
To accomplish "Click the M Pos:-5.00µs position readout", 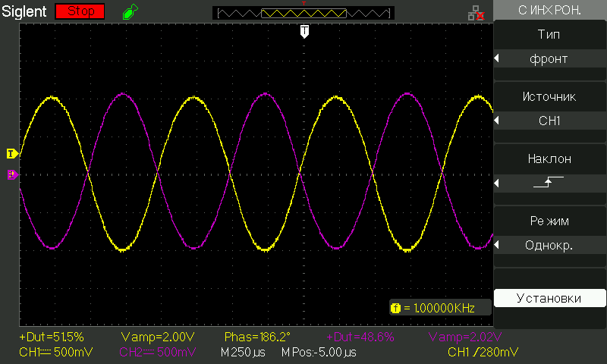I will tap(319, 353).
